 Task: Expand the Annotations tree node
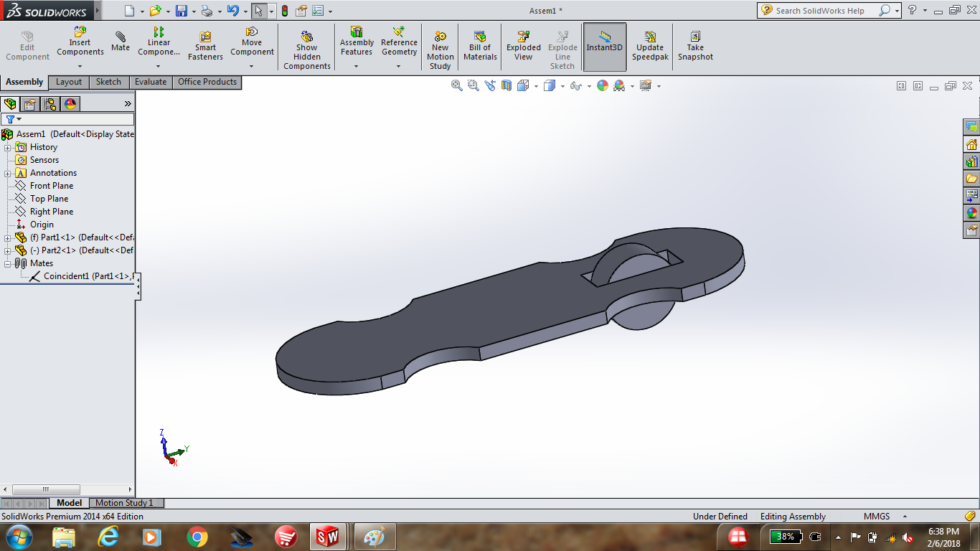(x=7, y=173)
